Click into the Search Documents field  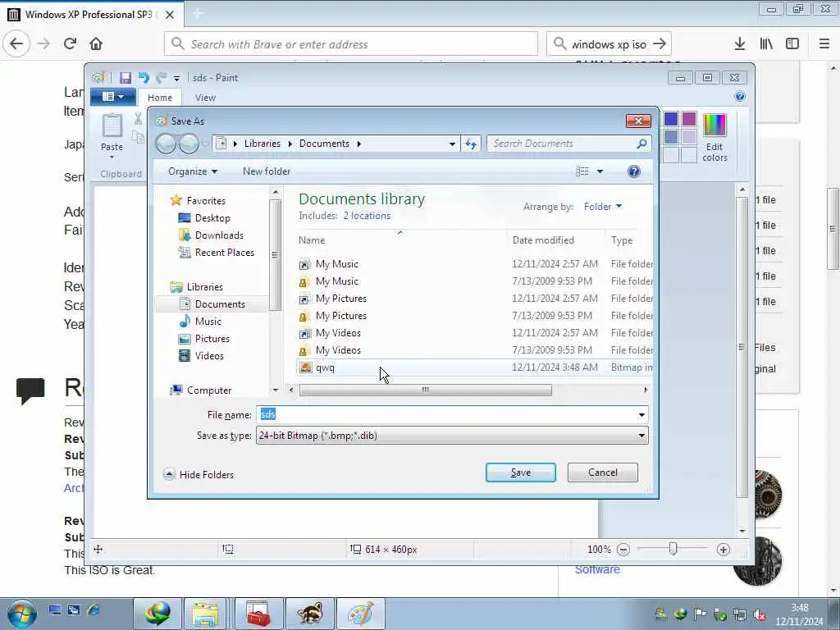563,144
